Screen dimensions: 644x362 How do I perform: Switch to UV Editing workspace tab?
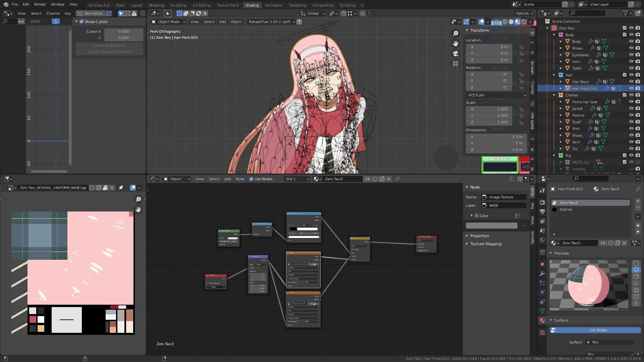click(202, 5)
